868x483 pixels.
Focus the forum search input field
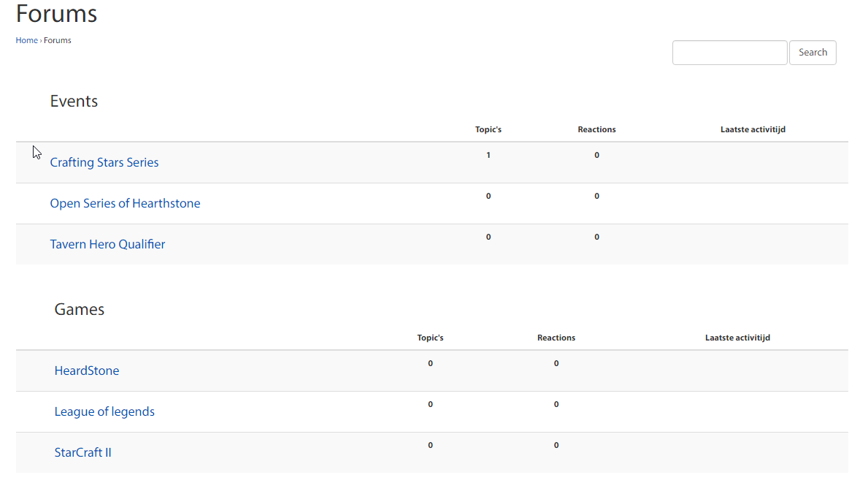pos(729,53)
